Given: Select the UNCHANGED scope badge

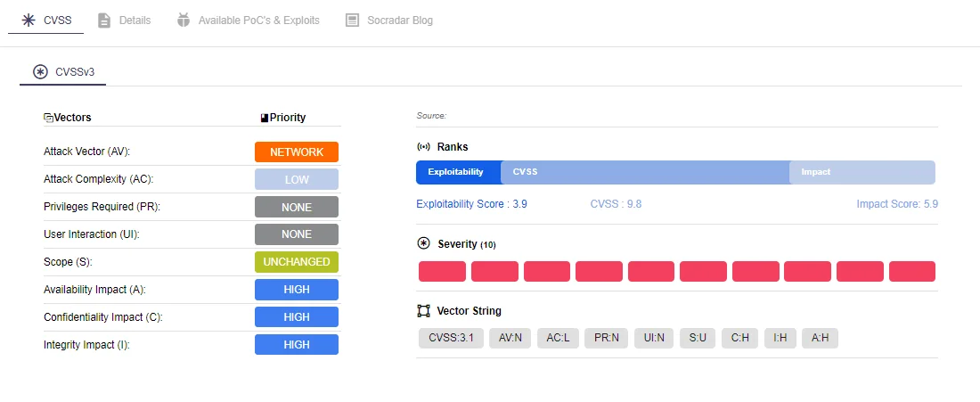Looking at the screenshot, I should 297,262.
